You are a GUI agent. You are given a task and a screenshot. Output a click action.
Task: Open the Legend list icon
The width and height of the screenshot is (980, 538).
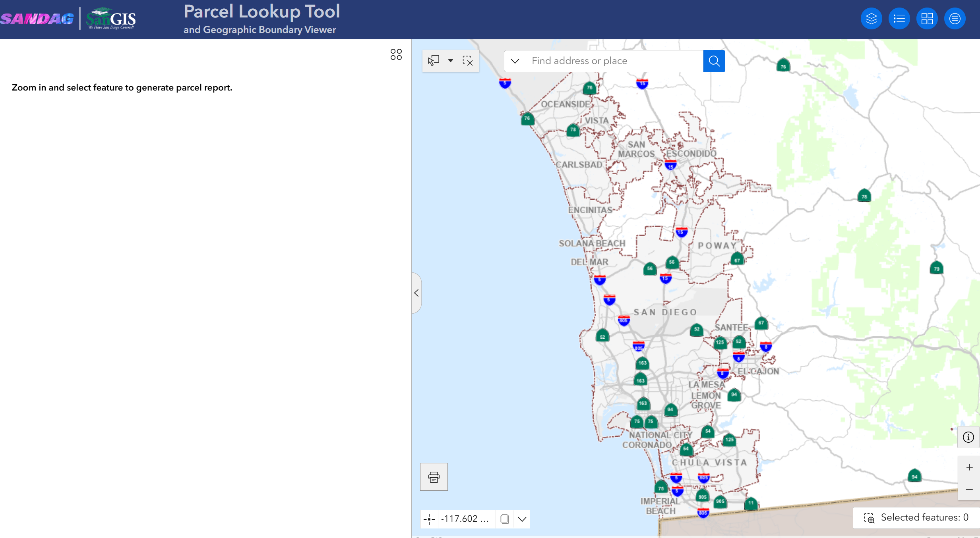(x=899, y=19)
